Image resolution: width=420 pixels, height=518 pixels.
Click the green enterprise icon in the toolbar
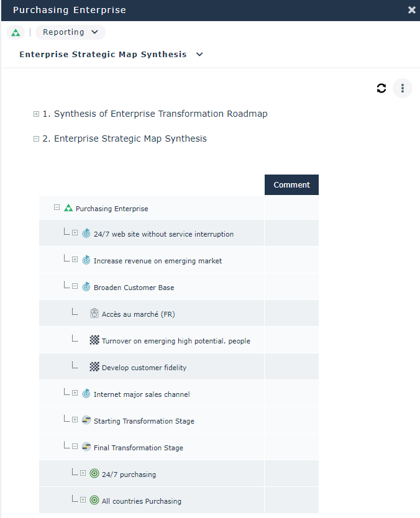point(16,32)
